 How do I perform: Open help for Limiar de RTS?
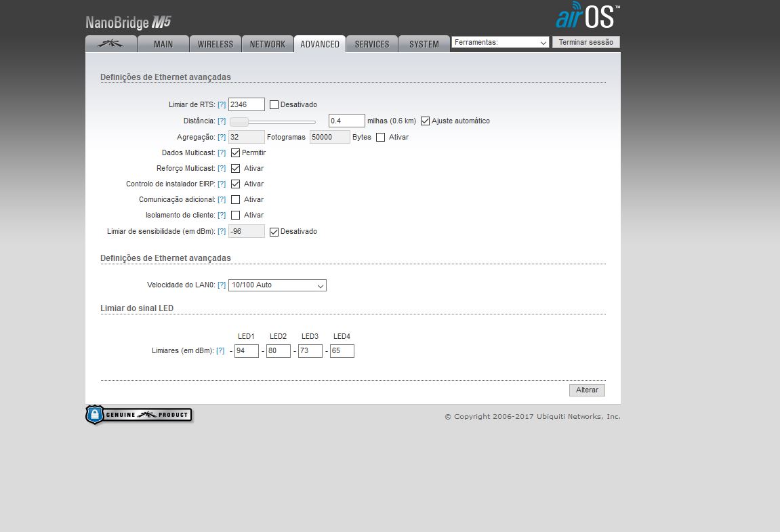[222, 104]
